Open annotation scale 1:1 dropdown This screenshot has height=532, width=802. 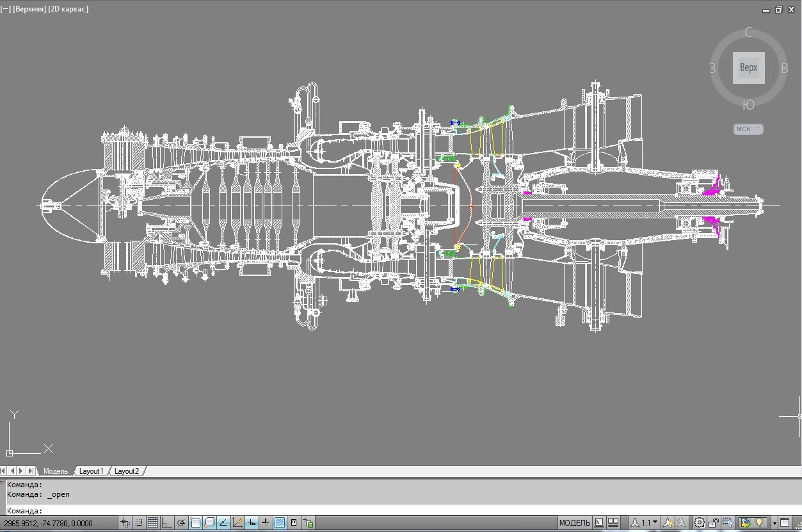pyautogui.click(x=644, y=523)
